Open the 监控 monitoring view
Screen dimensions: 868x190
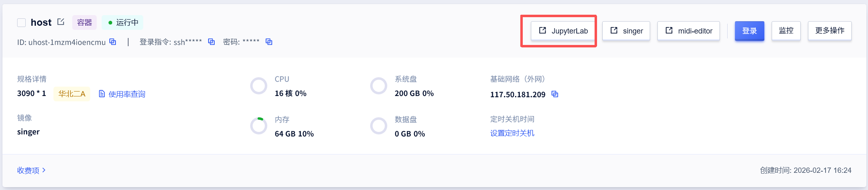tap(786, 31)
